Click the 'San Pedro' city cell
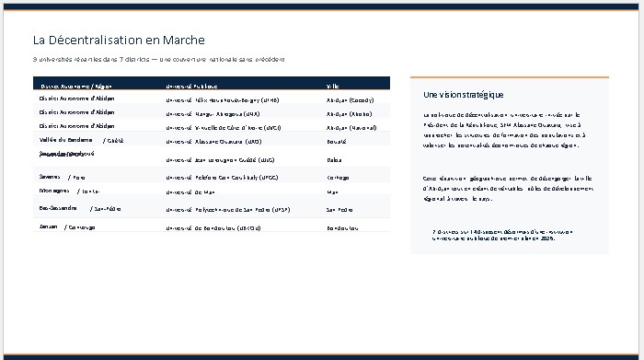 coord(339,210)
